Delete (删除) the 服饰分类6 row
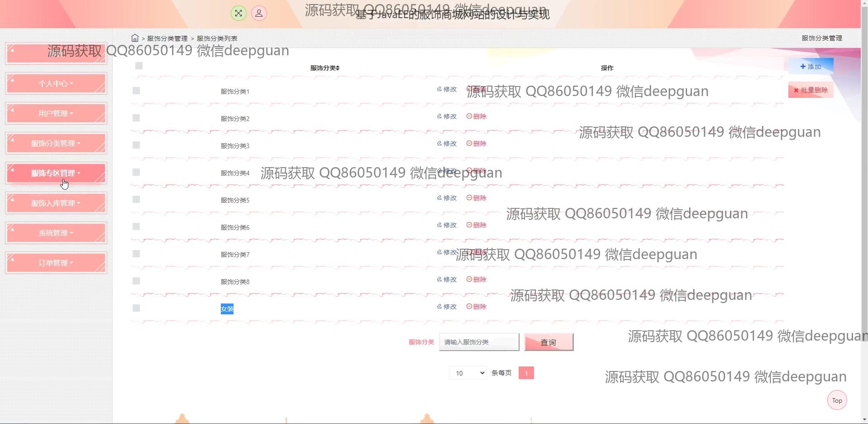The width and height of the screenshot is (868, 424). tap(477, 225)
